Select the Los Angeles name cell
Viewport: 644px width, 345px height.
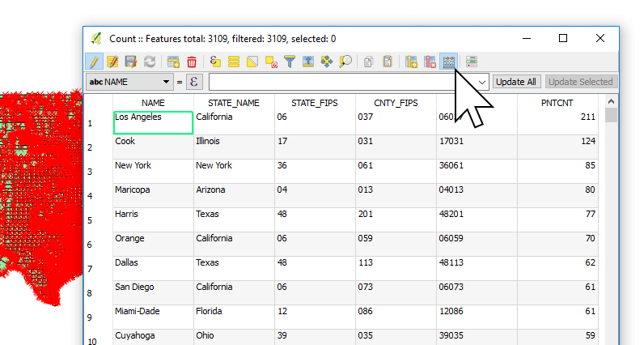[x=153, y=122]
